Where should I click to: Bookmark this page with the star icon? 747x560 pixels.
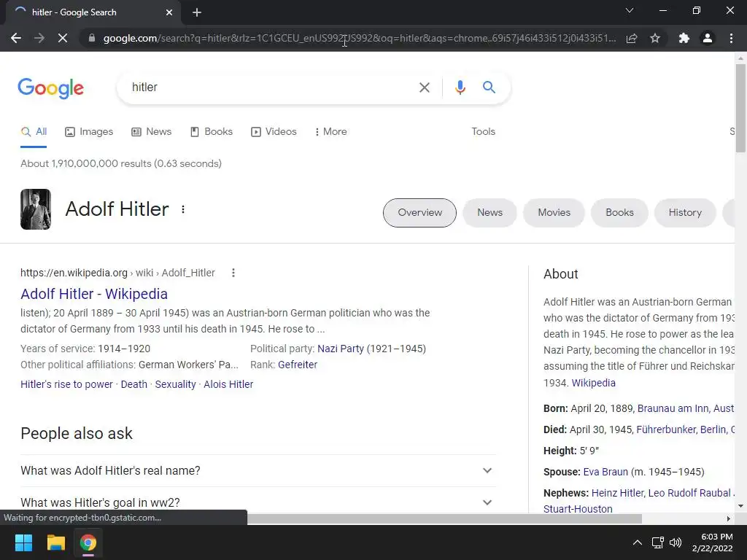[x=655, y=38]
